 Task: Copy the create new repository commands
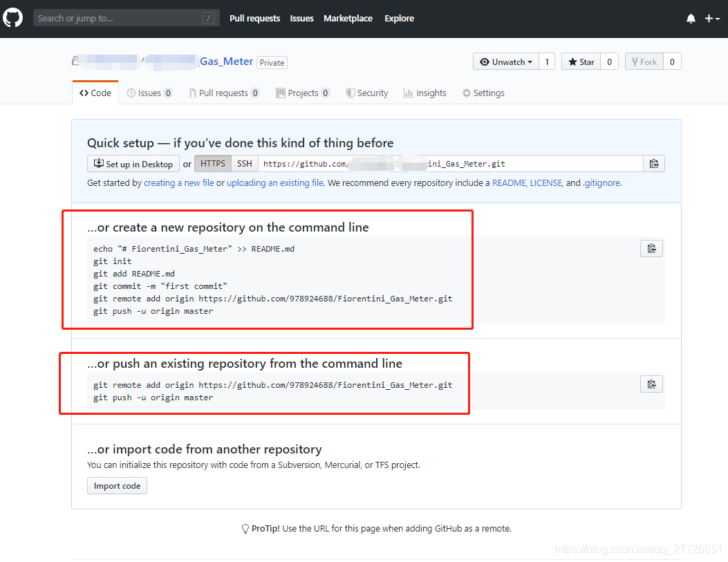coord(651,249)
